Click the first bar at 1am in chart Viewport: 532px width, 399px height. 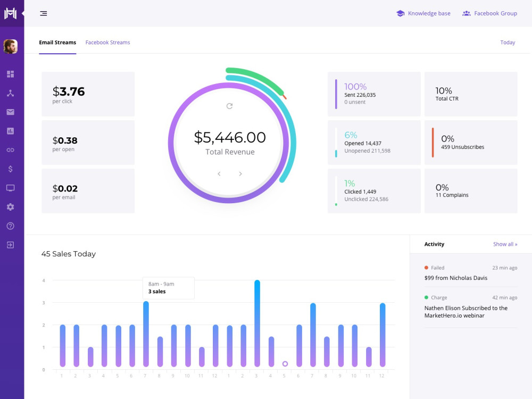(x=62, y=346)
